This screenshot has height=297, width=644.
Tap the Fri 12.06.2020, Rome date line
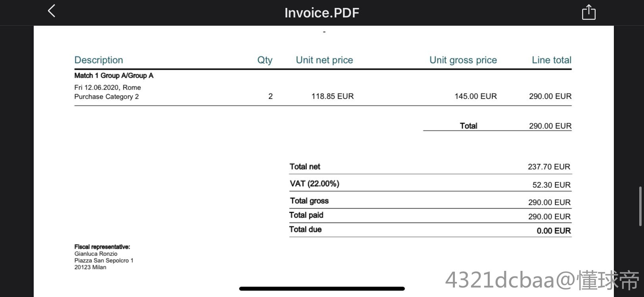pyautogui.click(x=107, y=88)
